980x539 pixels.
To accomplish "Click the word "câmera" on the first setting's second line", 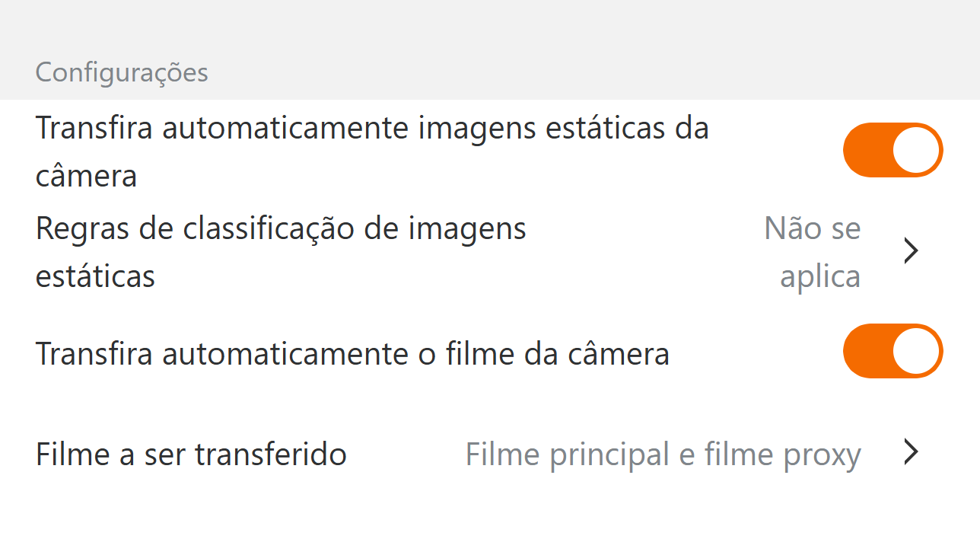I will point(86,176).
